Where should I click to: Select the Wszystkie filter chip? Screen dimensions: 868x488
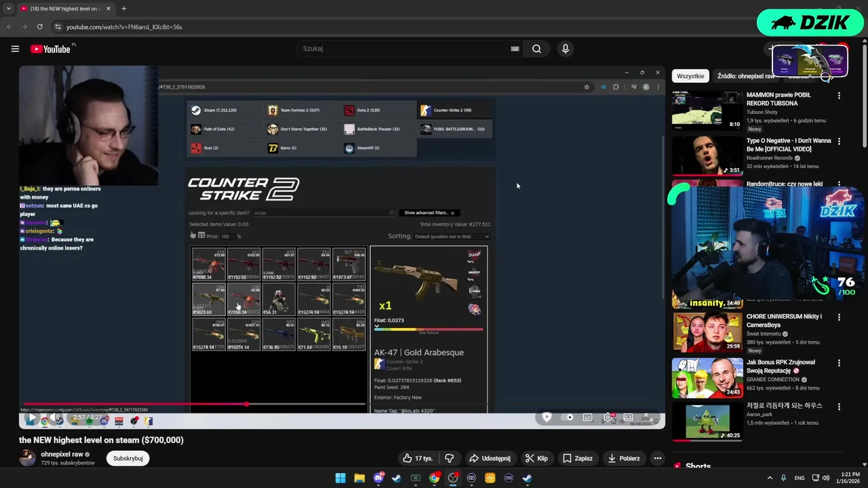coord(690,76)
